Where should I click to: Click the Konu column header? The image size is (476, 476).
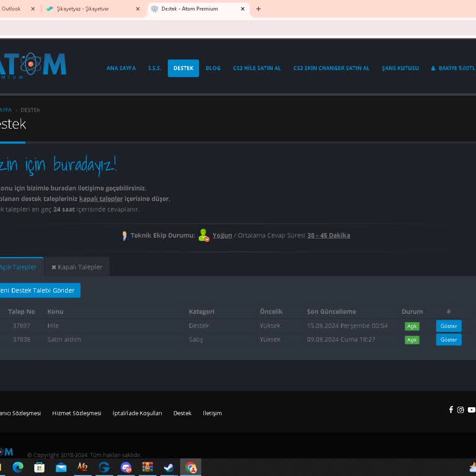55,312
